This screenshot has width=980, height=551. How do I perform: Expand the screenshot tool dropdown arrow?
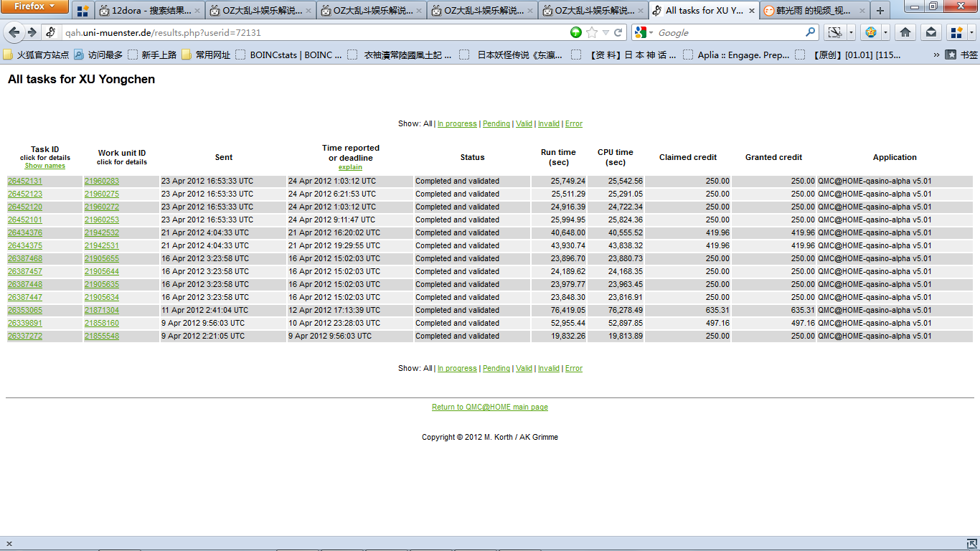pyautogui.click(x=851, y=32)
